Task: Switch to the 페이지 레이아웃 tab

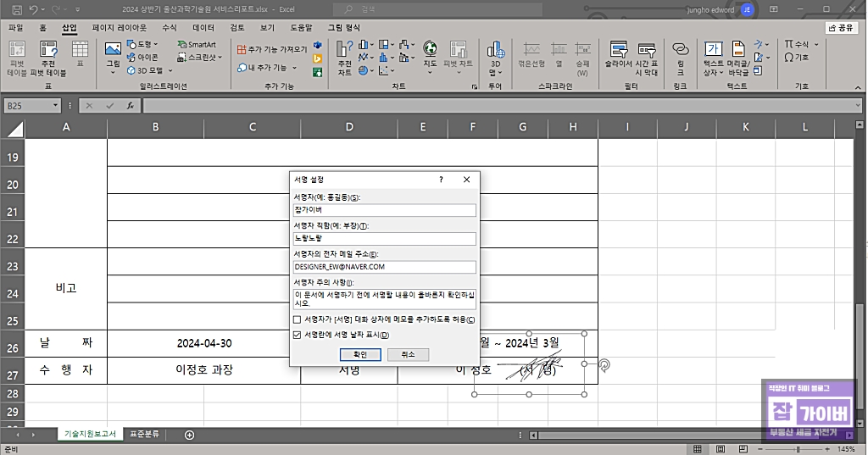Action: [x=119, y=28]
